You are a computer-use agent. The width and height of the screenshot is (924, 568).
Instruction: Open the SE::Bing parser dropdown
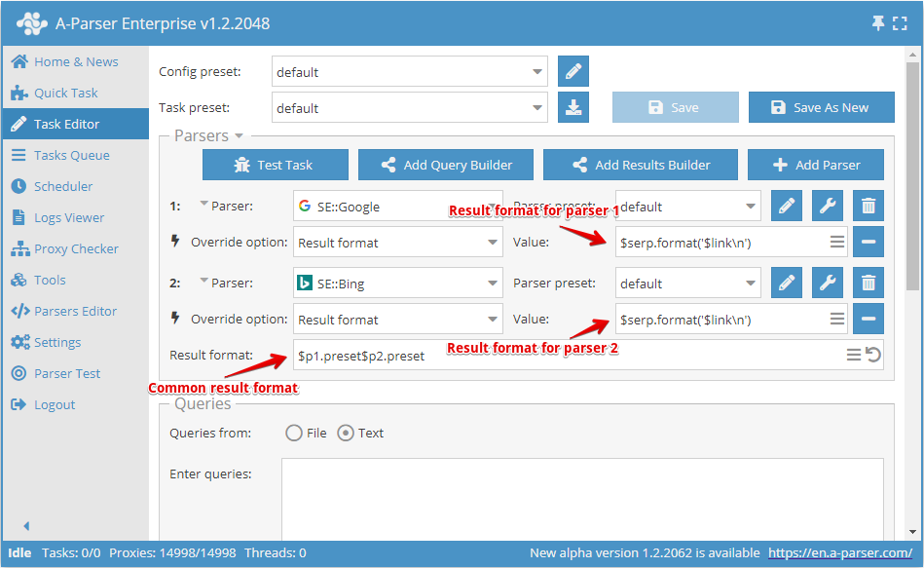point(397,284)
